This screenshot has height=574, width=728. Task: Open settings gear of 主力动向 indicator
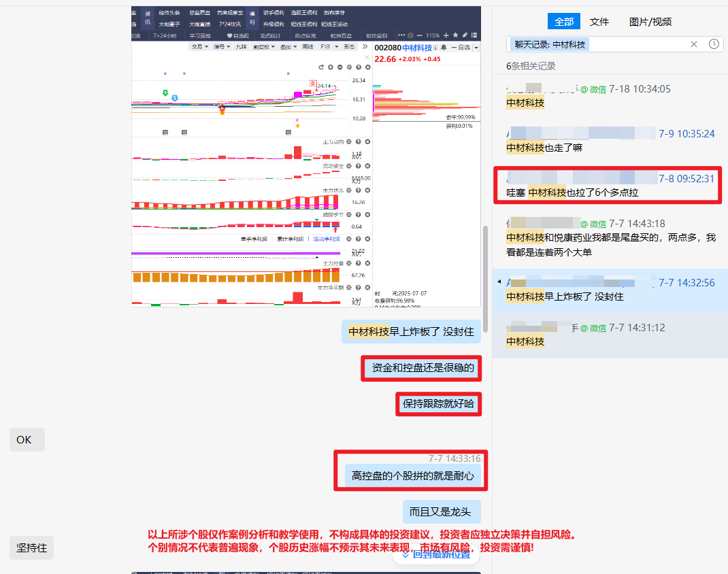click(349, 141)
